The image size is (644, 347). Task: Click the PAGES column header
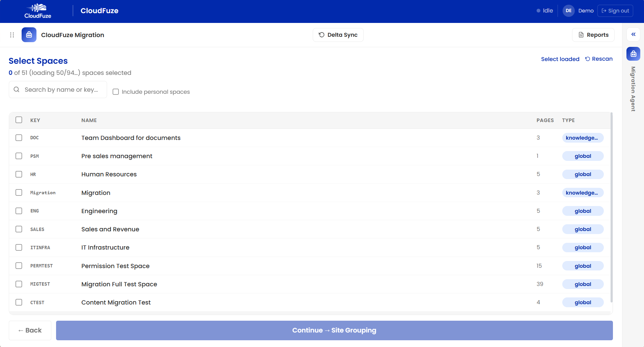[545, 120]
